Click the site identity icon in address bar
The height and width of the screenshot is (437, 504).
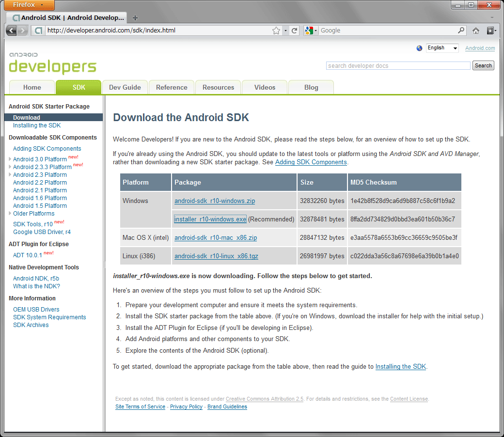click(x=38, y=31)
